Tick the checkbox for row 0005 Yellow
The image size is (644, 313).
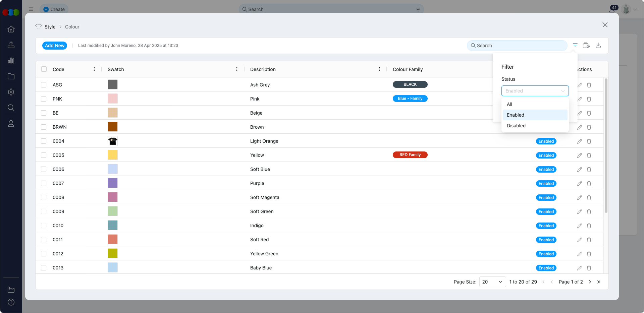click(x=44, y=155)
